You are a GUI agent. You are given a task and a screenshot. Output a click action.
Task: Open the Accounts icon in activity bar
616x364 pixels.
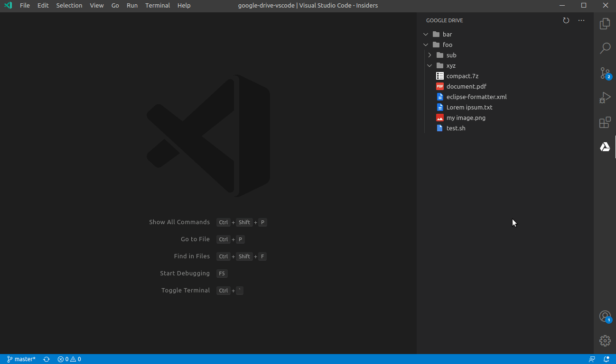(605, 316)
